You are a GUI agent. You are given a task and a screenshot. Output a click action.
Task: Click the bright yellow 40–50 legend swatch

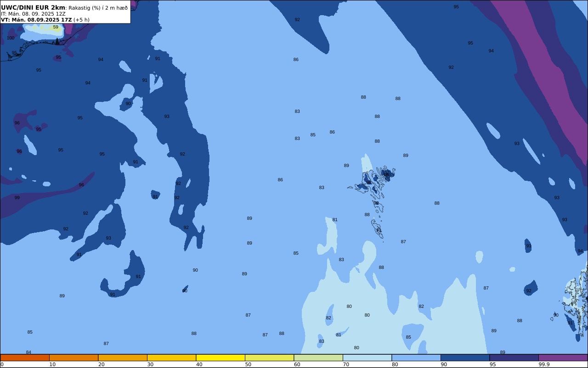(220, 357)
